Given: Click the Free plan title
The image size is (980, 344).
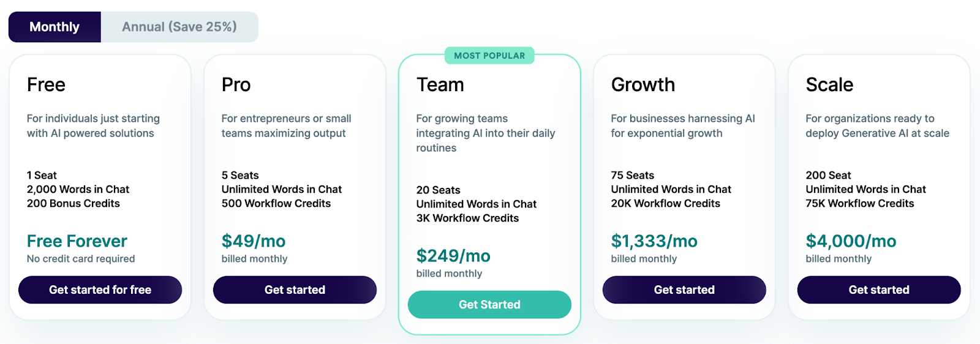Looking at the screenshot, I should click(47, 84).
